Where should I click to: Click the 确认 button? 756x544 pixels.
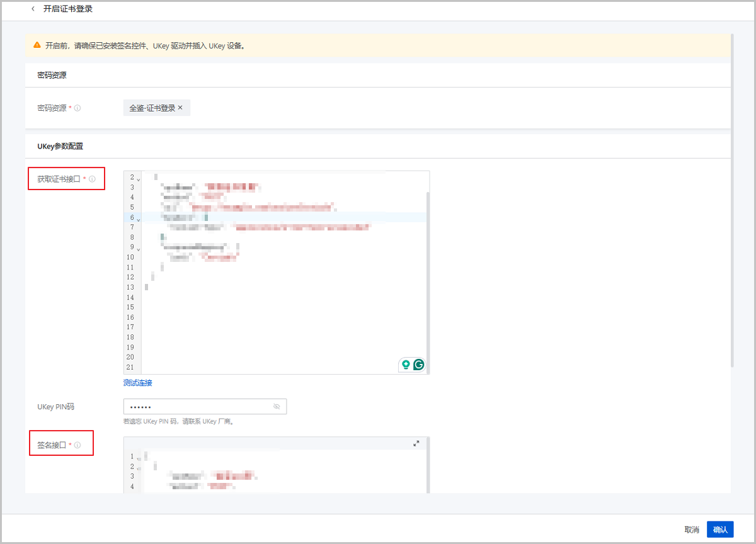pos(720,530)
